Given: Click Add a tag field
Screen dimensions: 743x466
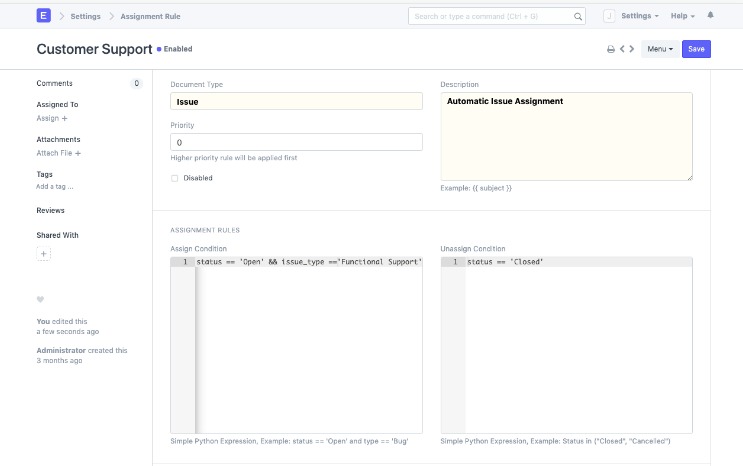Looking at the screenshot, I should click(x=54, y=187).
